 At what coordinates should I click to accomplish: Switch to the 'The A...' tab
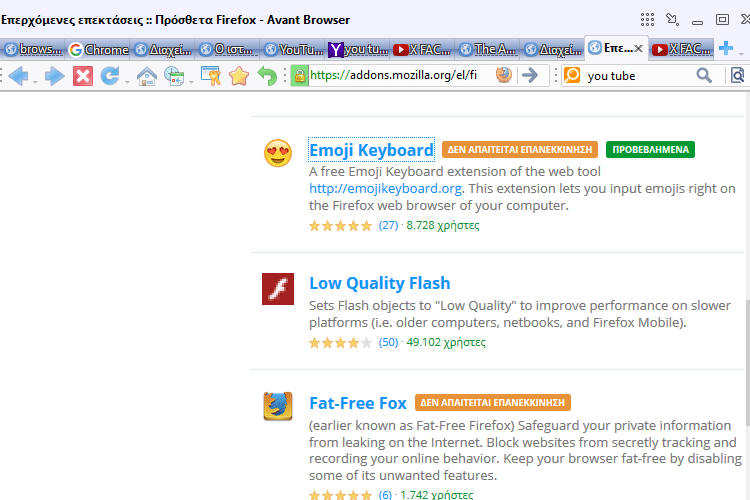pos(488,49)
